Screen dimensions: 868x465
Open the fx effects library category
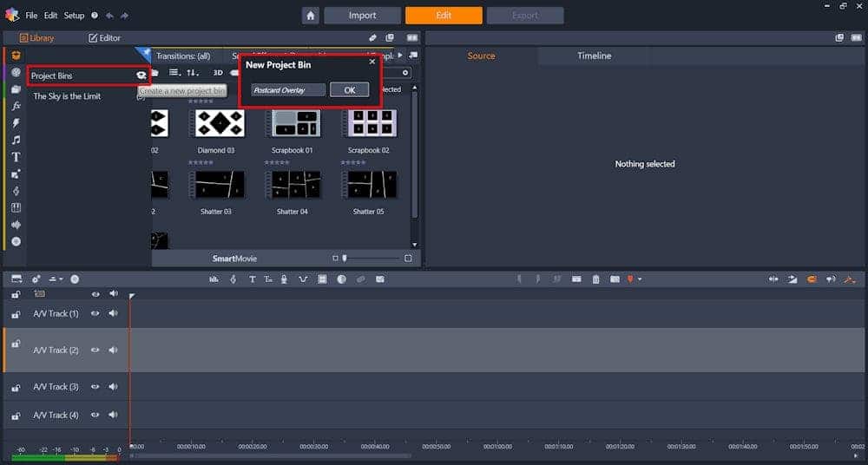tap(16, 106)
